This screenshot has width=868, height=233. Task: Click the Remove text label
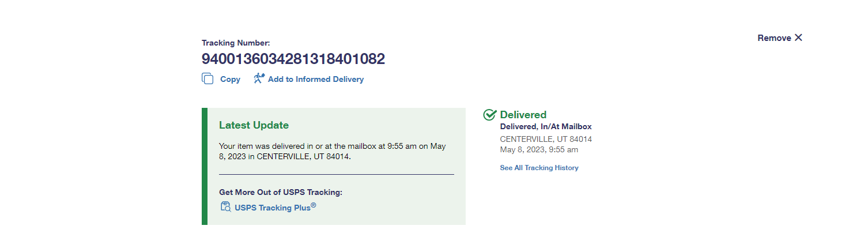tap(774, 38)
